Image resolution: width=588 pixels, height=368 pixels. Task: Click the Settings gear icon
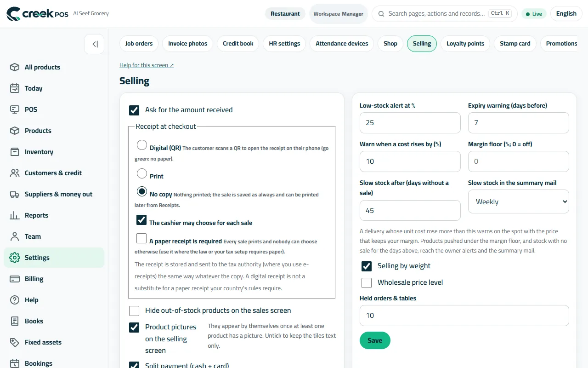tap(15, 258)
